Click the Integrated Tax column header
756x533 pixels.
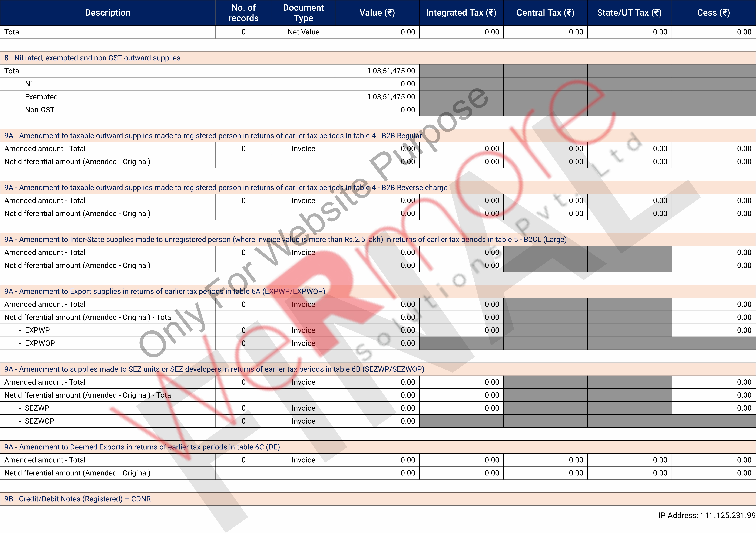[x=461, y=13]
